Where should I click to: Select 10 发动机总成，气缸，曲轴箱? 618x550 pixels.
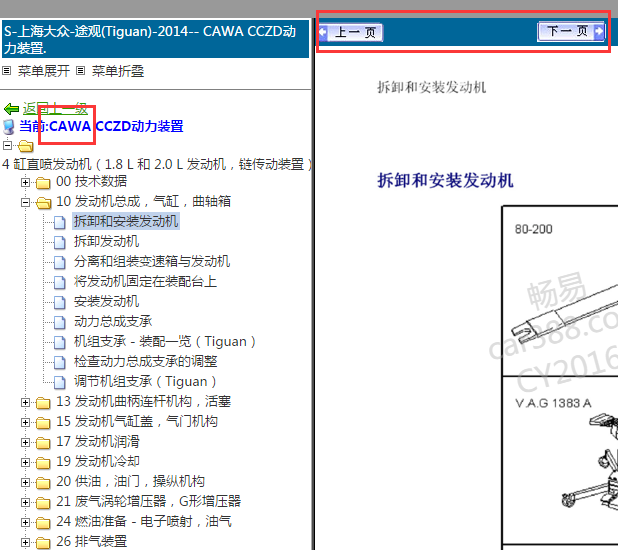coord(143,201)
